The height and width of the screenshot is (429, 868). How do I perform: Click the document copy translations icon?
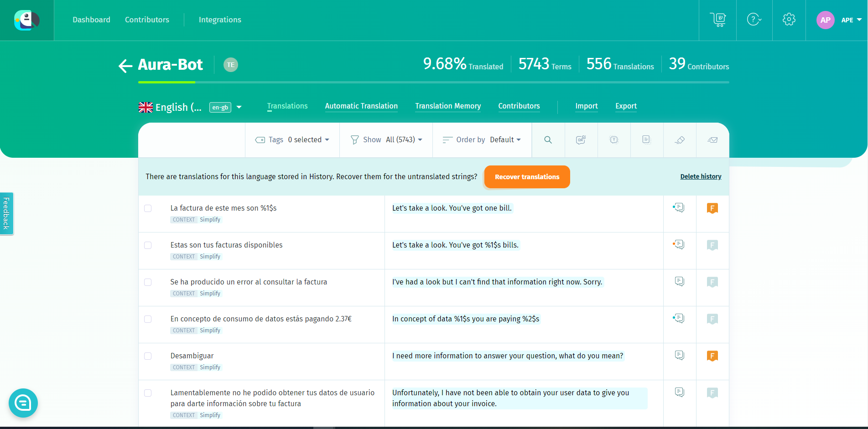[x=647, y=140]
